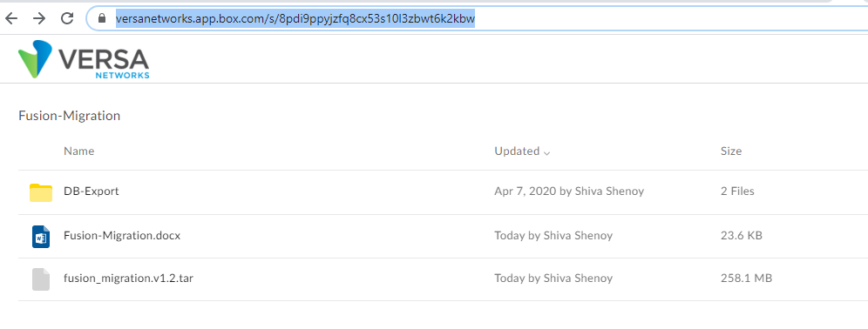868x329 pixels.
Task: Click the Versa Networks logo
Action: coord(84,59)
